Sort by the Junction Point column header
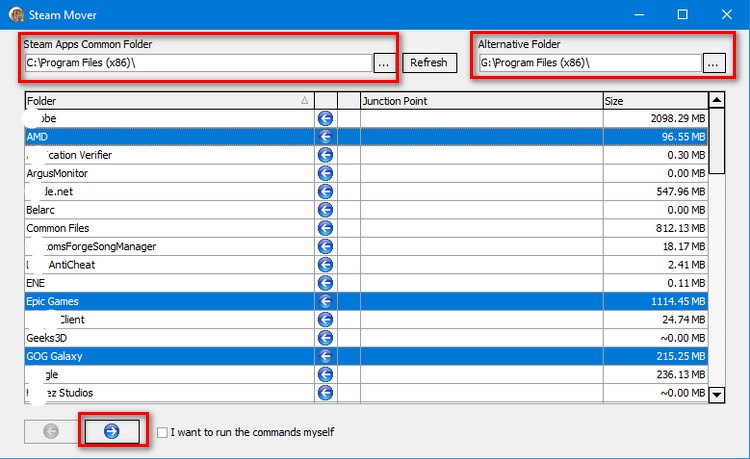The height and width of the screenshot is (459, 750). [481, 101]
